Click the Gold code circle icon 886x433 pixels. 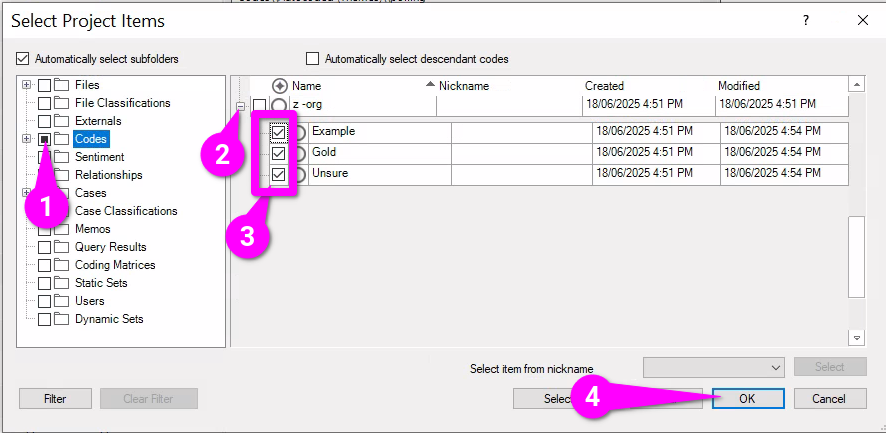(300, 154)
